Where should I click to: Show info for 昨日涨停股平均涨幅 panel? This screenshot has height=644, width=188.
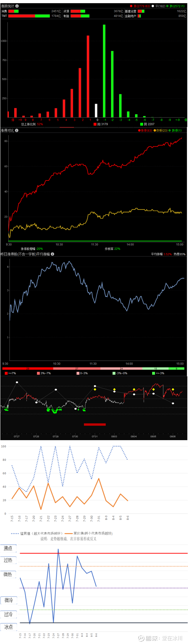click(53, 254)
